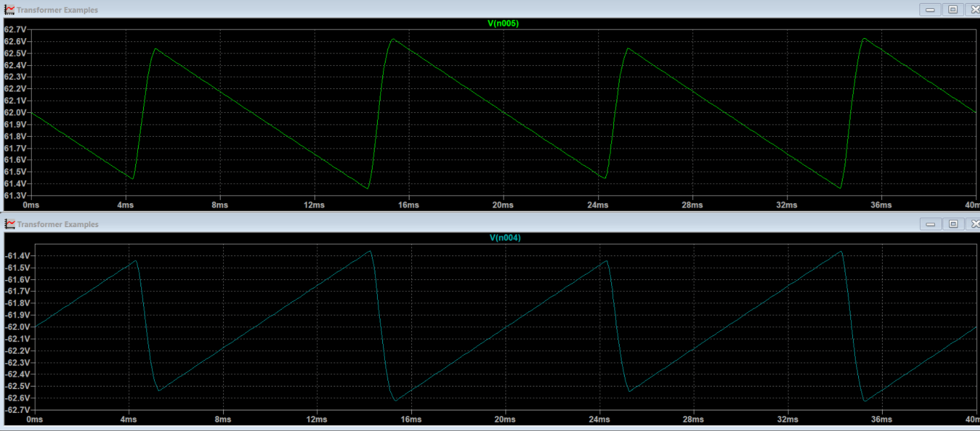Click 8ms on the V(n004) time axis

point(223,419)
